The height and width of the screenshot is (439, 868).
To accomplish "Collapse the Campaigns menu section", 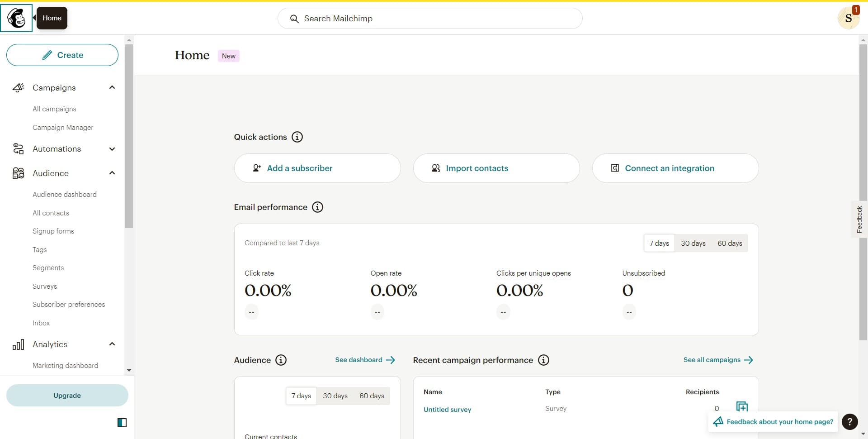I will [x=112, y=88].
